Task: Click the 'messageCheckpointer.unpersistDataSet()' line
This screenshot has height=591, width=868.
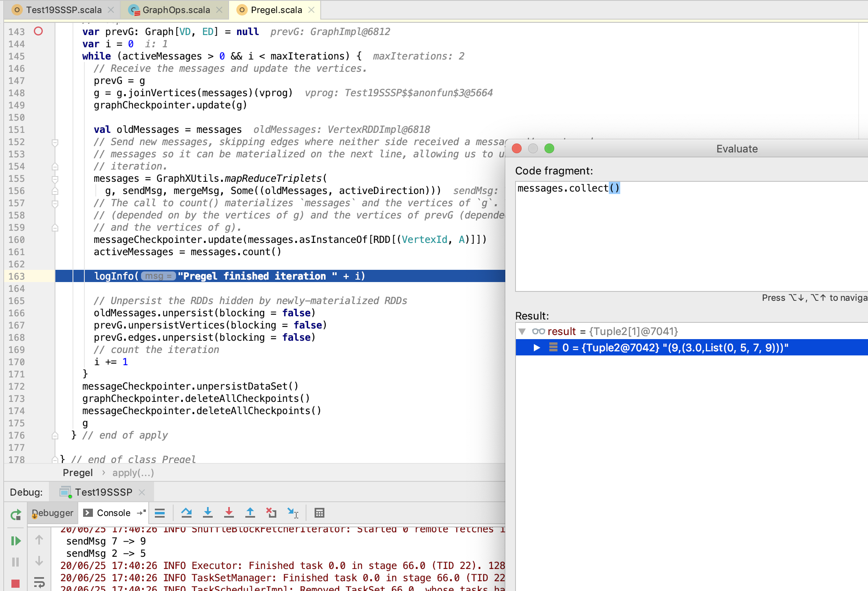Action: click(x=190, y=386)
